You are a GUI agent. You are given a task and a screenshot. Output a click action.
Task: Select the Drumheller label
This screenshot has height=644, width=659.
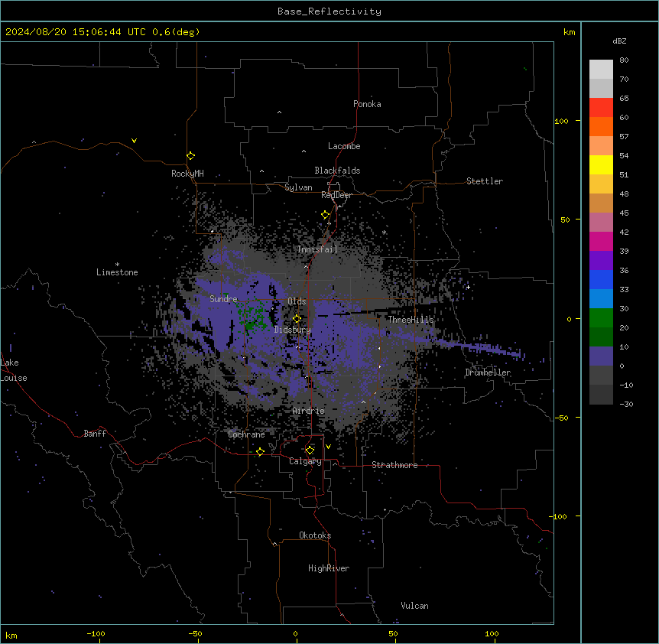(488, 372)
